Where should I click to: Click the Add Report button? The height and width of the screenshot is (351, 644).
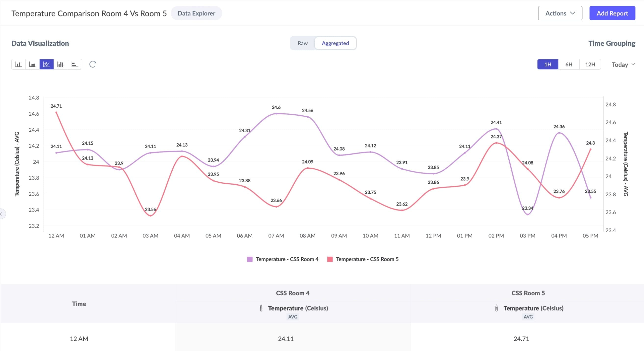tap(612, 13)
